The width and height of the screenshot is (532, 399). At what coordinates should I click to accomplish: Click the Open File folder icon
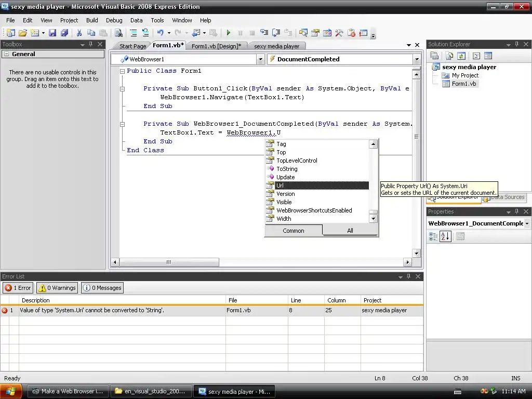[x=23, y=33]
